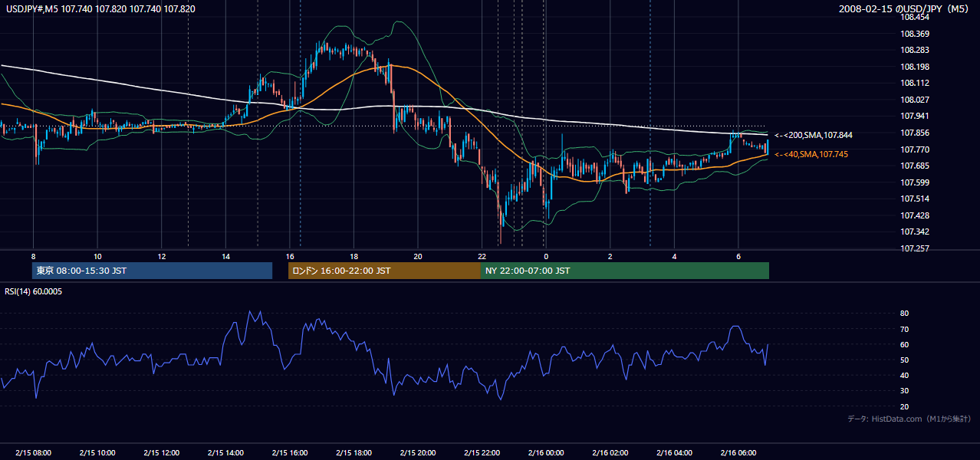This screenshot has height=460, width=980.
Task: Click the price axis value 107.685
Action: point(916,166)
